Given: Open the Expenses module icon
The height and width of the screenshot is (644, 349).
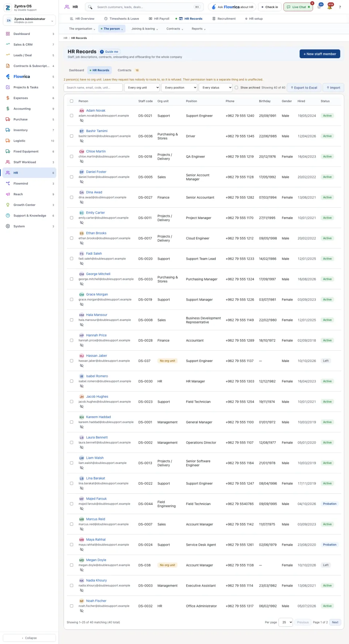Looking at the screenshot, I should click(x=8, y=98).
